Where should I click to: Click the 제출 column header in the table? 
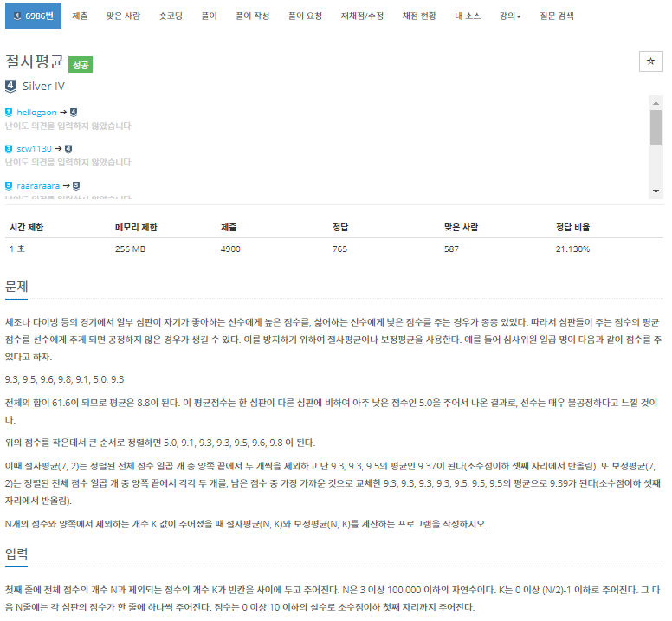229,227
